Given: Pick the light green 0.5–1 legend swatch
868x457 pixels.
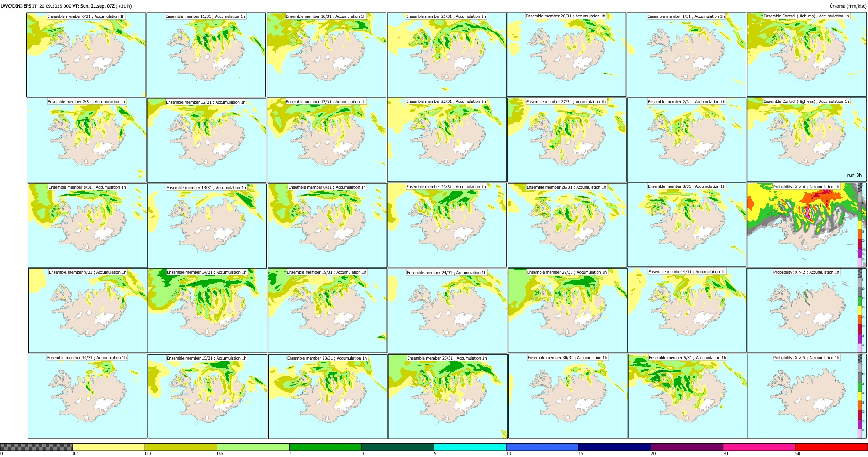Looking at the screenshot, I should (253, 447).
